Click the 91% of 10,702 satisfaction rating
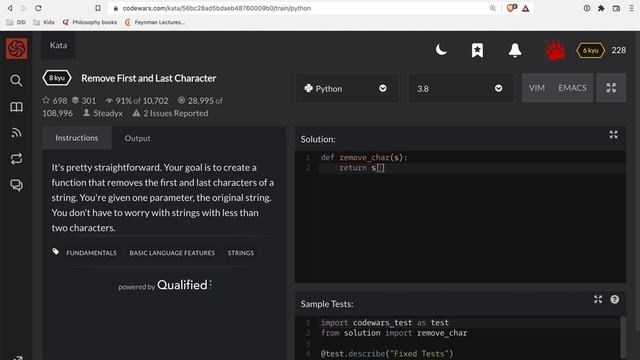Screen dimensions: 640x360 coord(136,100)
